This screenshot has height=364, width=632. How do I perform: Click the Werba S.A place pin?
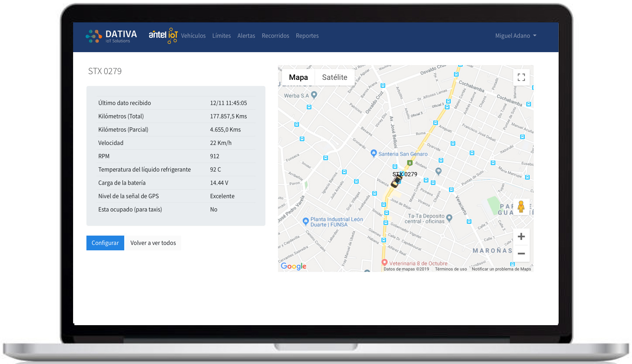(314, 95)
